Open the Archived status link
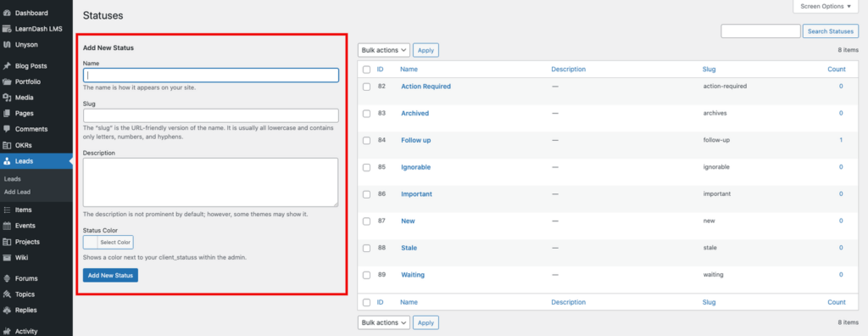This screenshot has height=336, width=868. (x=415, y=113)
